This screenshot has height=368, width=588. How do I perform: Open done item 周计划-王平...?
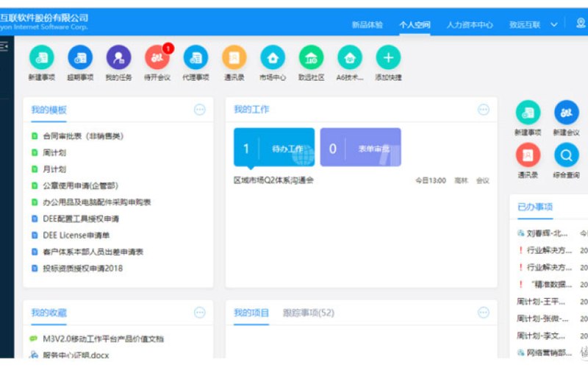(540, 301)
